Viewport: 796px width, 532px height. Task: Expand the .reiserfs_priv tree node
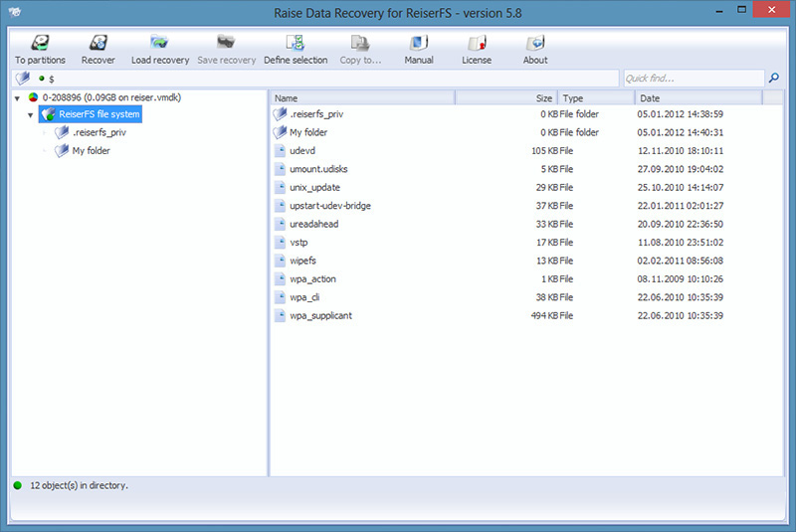tap(44, 133)
